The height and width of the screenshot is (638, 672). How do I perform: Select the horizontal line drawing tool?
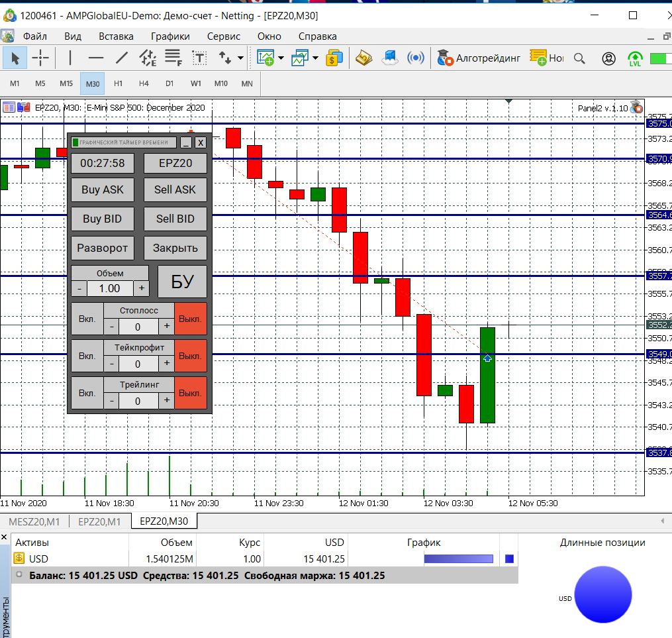pos(95,58)
